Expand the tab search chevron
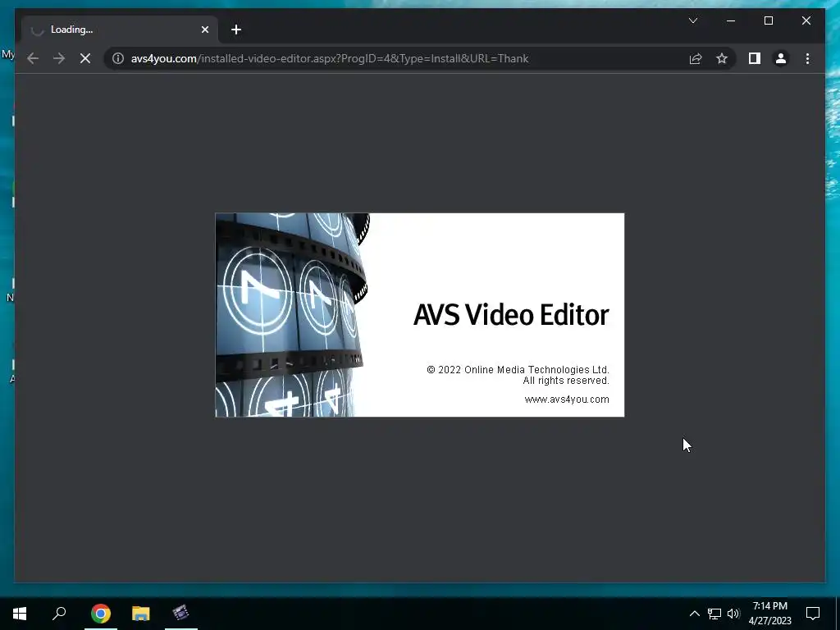840x630 pixels. [x=692, y=21]
